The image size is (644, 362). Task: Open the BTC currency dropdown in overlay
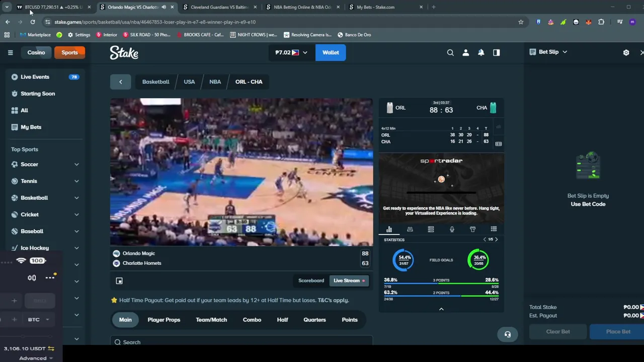point(38,319)
